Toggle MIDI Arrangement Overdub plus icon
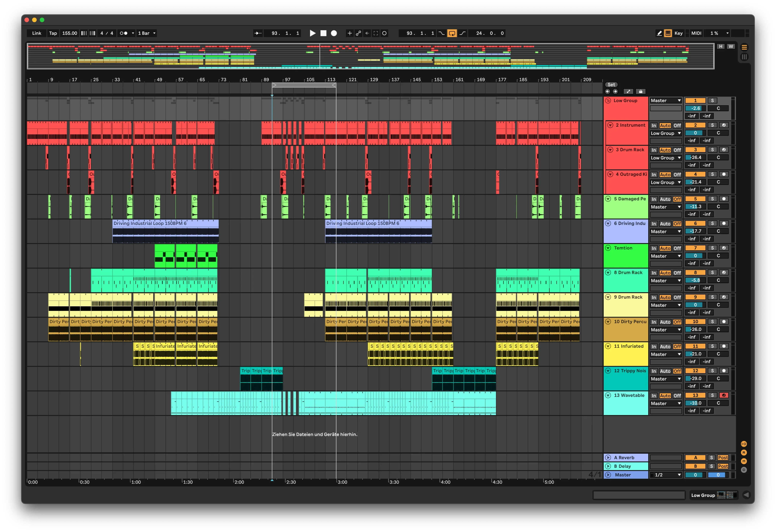The image size is (776, 532). point(350,33)
